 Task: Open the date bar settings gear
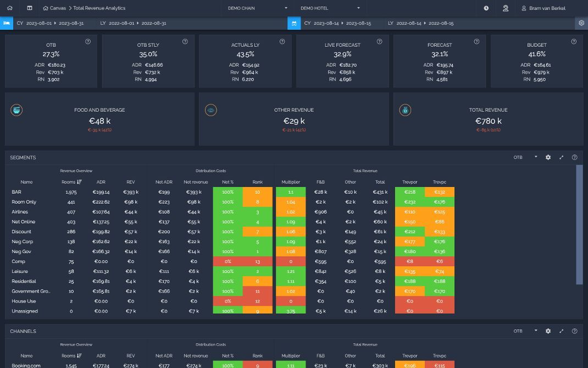pos(581,23)
